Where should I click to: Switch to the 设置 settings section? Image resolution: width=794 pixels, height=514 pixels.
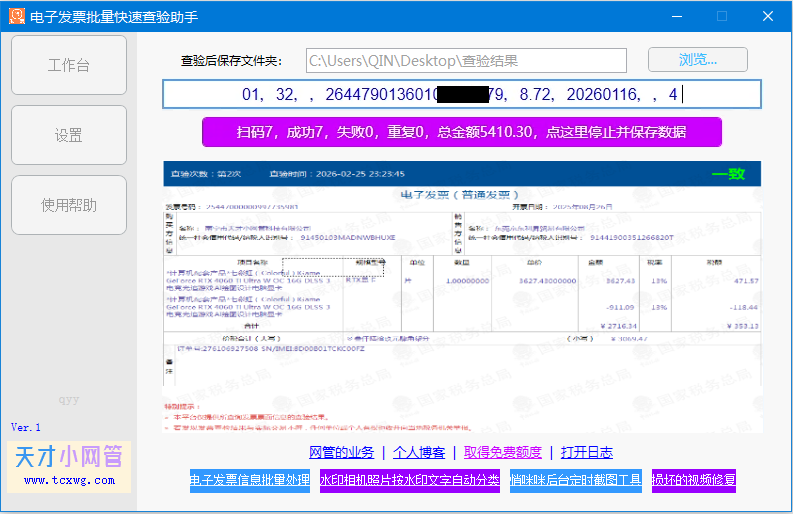(x=69, y=136)
